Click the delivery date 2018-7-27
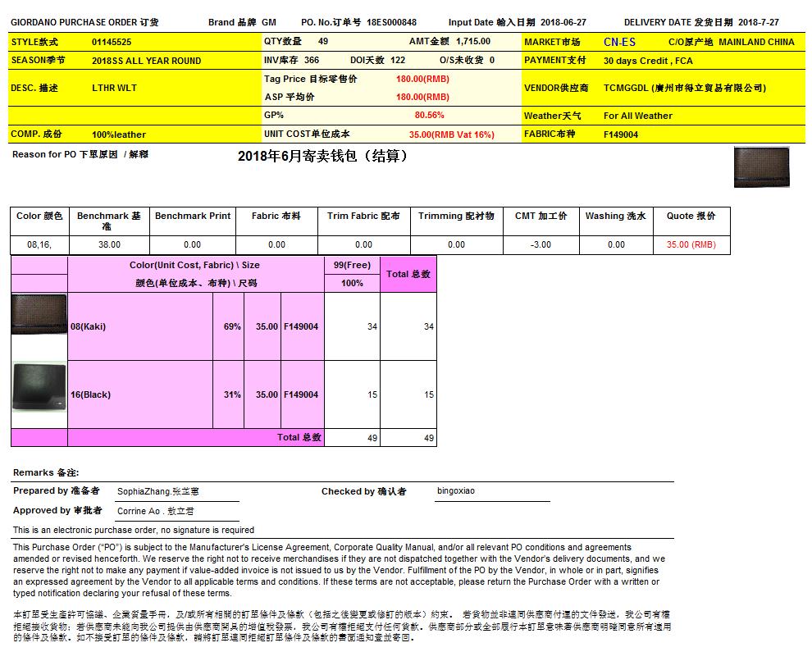 click(760, 23)
